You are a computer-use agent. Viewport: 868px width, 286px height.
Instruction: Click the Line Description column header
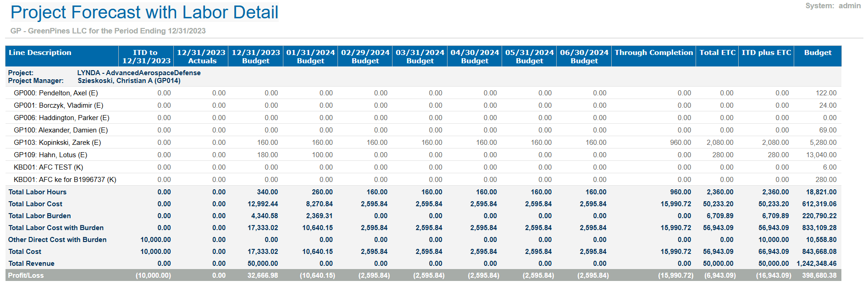tap(40, 53)
